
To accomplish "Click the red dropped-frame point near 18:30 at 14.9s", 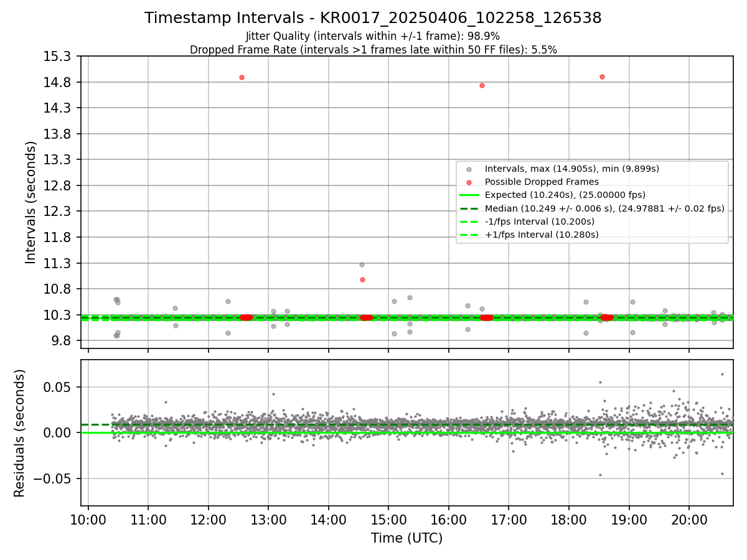I will [602, 77].
